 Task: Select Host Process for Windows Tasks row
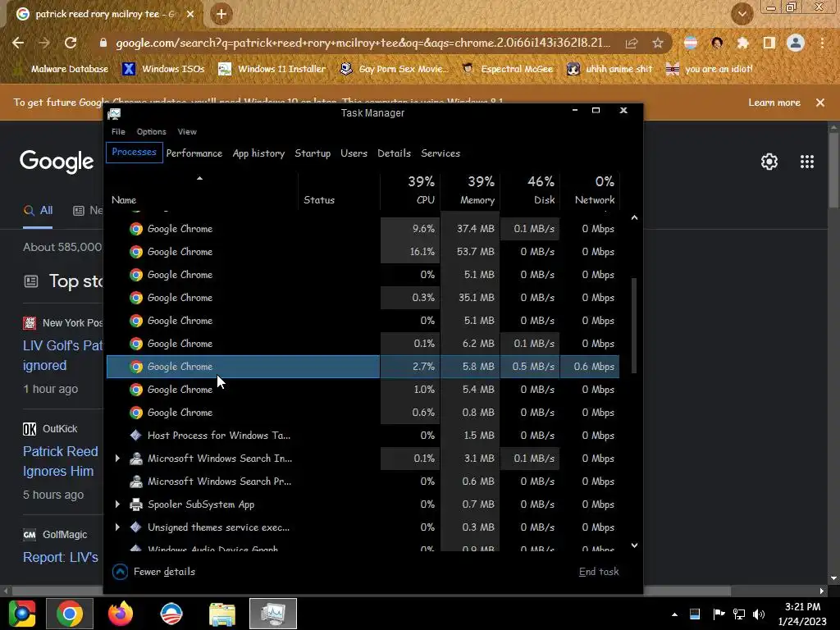(x=363, y=436)
